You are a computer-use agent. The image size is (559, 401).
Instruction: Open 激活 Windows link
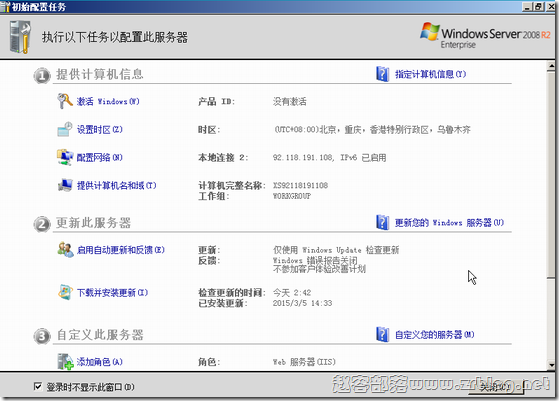click(108, 102)
